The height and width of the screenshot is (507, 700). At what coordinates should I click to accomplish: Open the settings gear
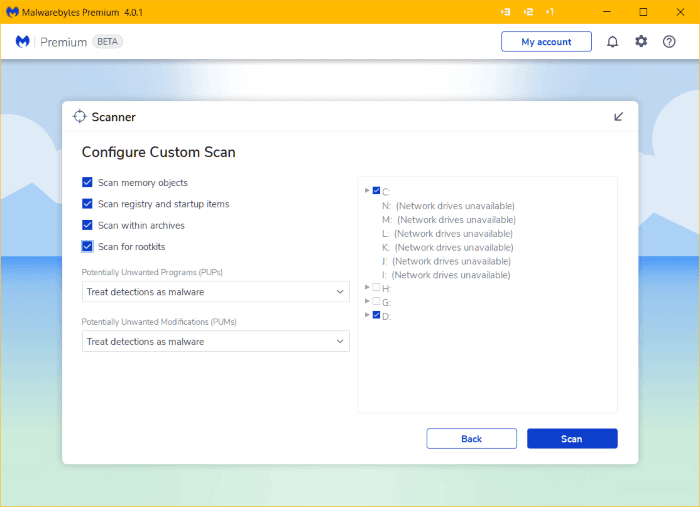641,42
